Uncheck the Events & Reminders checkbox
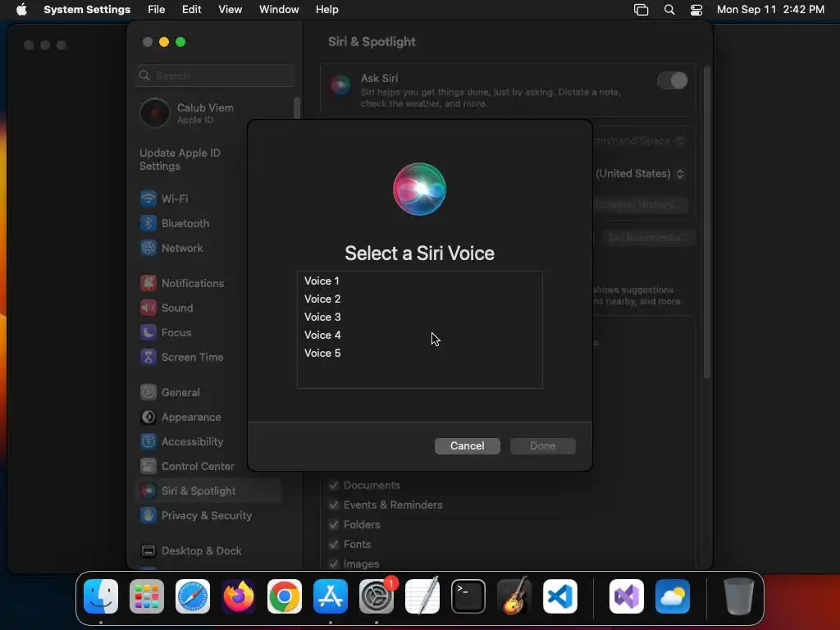The image size is (840, 630). (334, 505)
